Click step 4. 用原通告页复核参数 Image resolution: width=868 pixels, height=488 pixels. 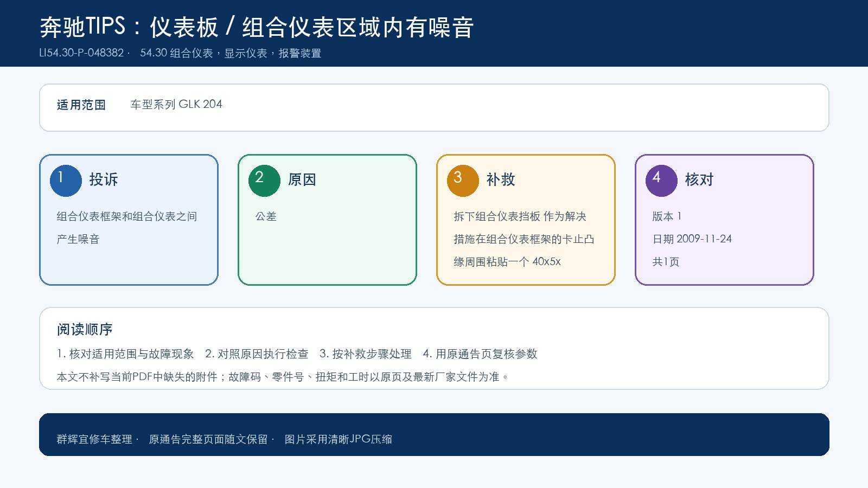(x=480, y=354)
